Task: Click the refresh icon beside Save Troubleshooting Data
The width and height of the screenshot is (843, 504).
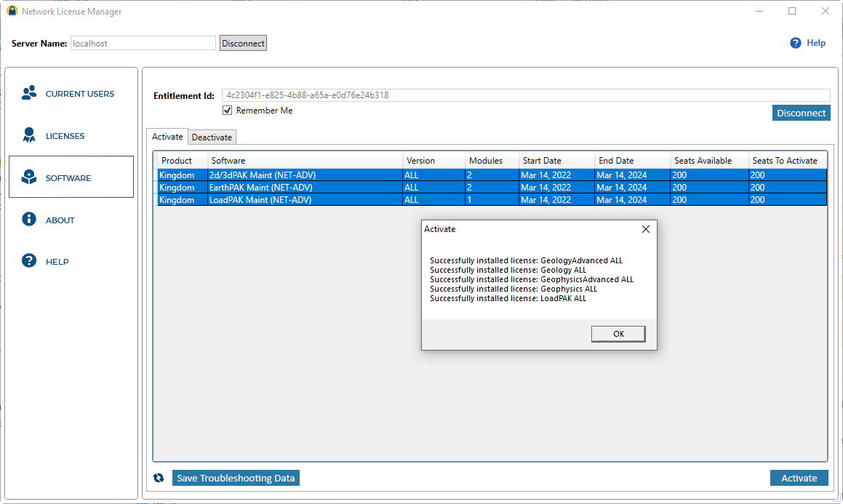Action: 159,478
